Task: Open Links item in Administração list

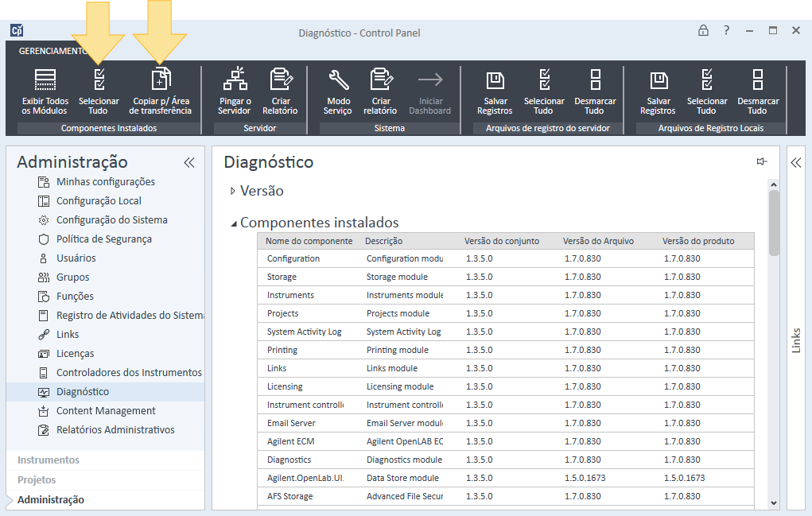Action: [68, 335]
